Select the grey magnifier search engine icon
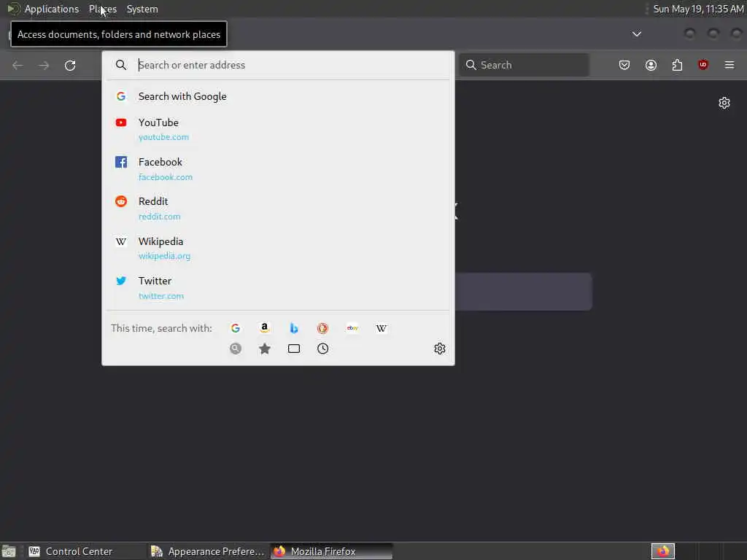 pyautogui.click(x=236, y=349)
